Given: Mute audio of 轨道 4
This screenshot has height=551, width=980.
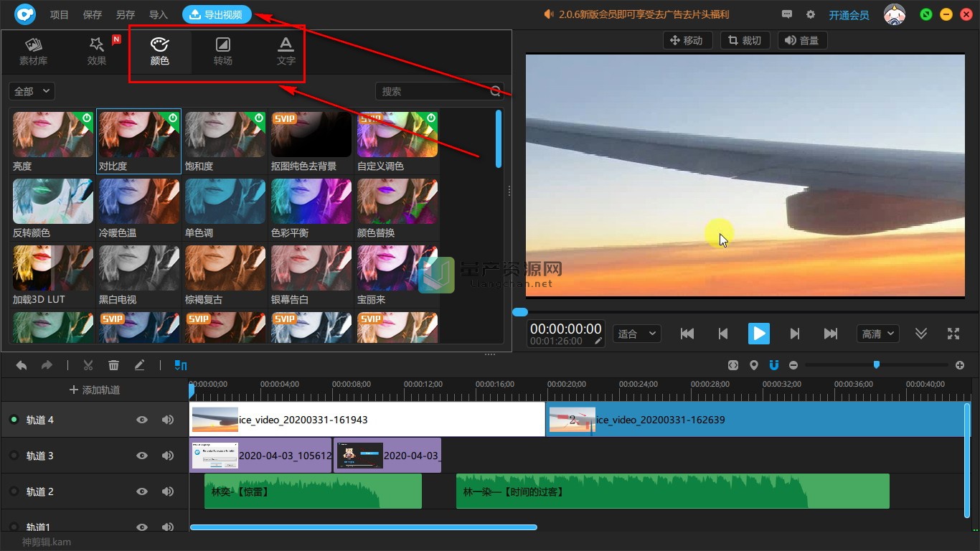Looking at the screenshot, I should [168, 420].
